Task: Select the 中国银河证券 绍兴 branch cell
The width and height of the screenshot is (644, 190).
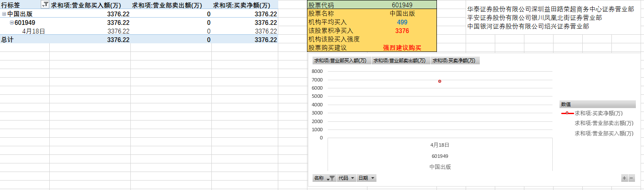Action: pyautogui.click(x=528, y=26)
